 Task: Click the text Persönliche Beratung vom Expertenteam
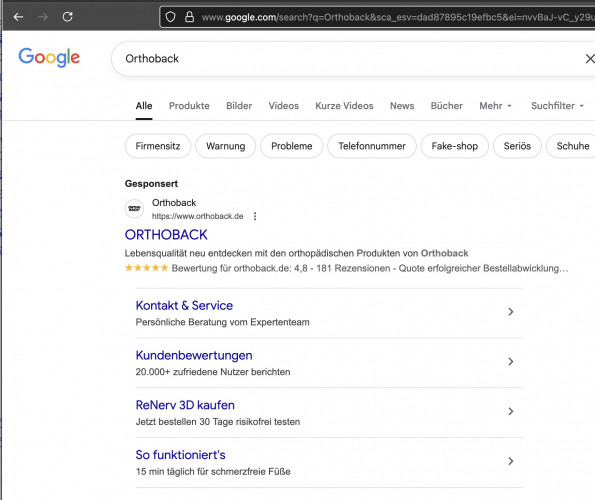tap(223, 322)
